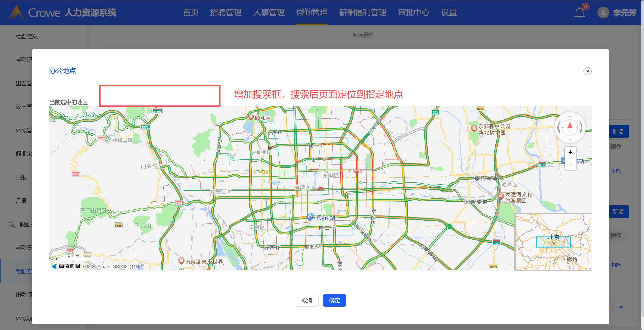This screenshot has height=330, width=644.
Task: Open the 假勤管理 menu tab
Action: tap(312, 12)
